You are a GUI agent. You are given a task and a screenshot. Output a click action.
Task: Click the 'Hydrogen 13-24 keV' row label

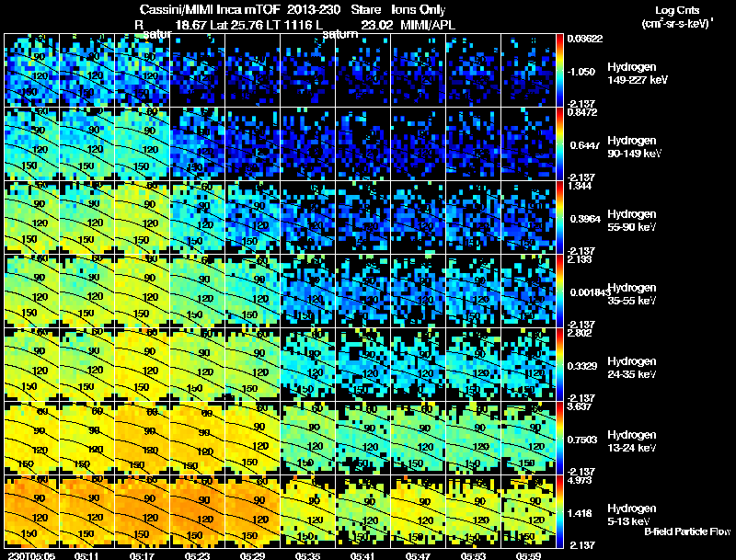click(632, 441)
